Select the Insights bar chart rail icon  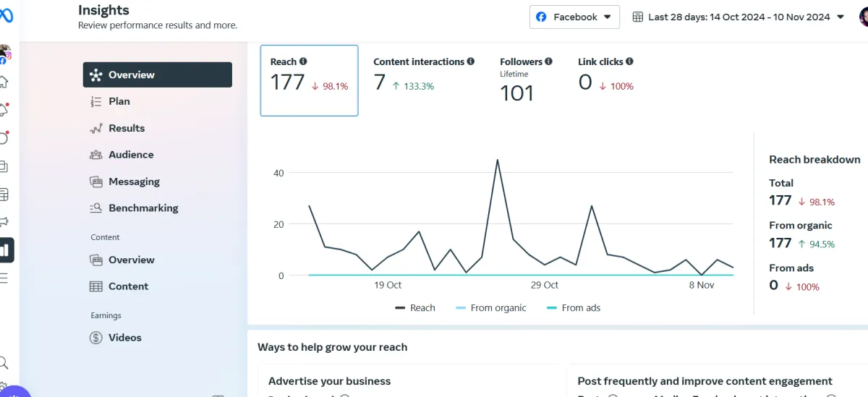(5, 250)
